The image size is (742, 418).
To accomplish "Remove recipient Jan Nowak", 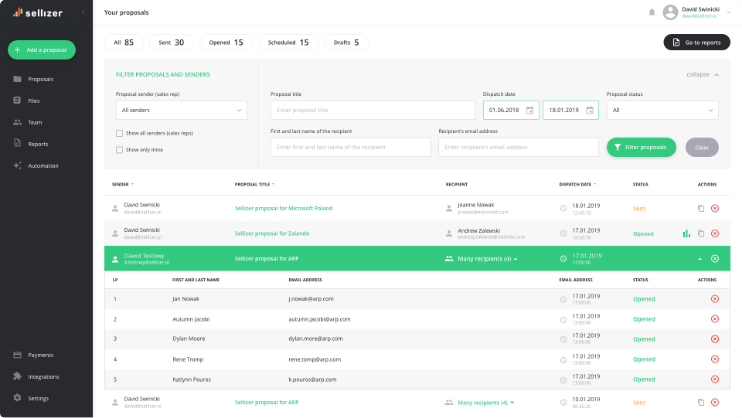I will pos(715,299).
